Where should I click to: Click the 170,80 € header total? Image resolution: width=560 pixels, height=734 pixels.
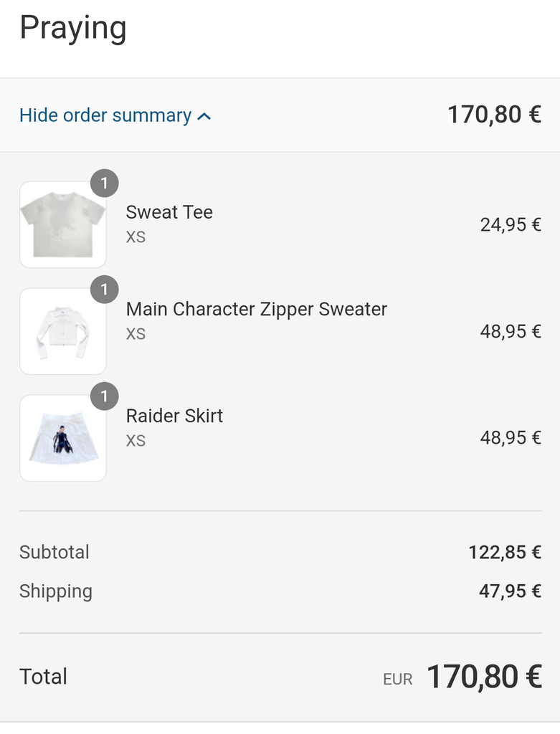(x=494, y=115)
